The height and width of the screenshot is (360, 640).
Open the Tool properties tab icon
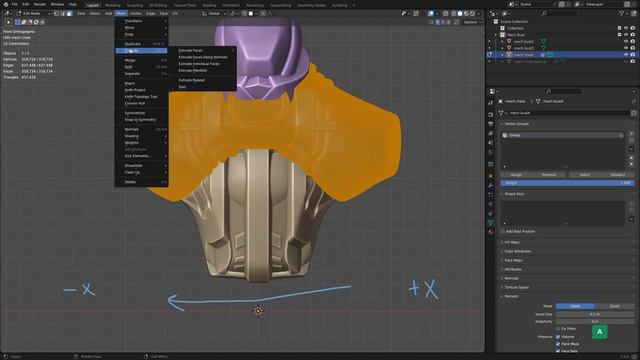[x=491, y=103]
